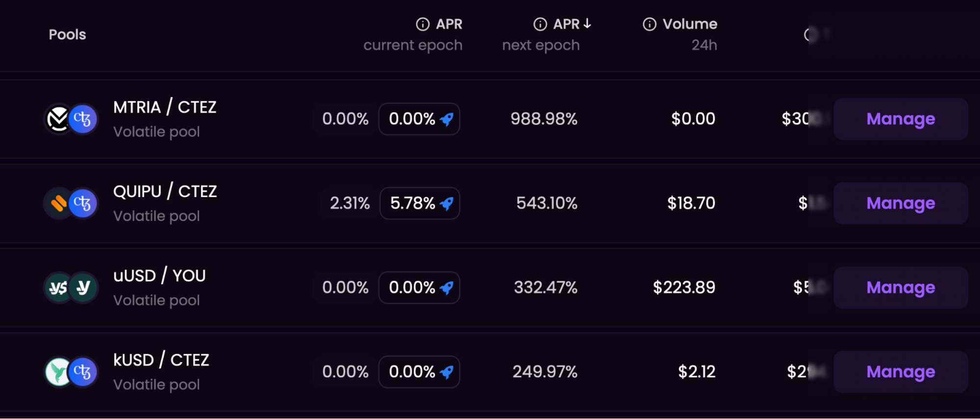Click the rocket boost icon in QUIPU row
The height and width of the screenshot is (419, 980).
click(447, 203)
